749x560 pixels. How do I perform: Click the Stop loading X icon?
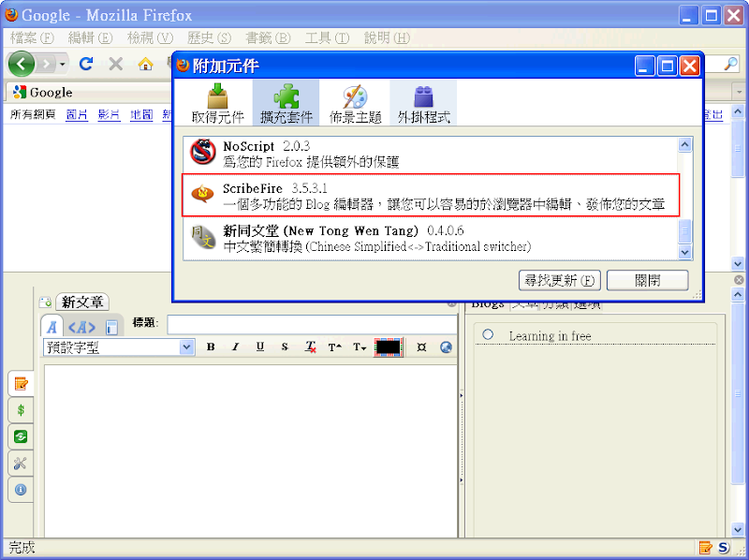click(x=115, y=64)
